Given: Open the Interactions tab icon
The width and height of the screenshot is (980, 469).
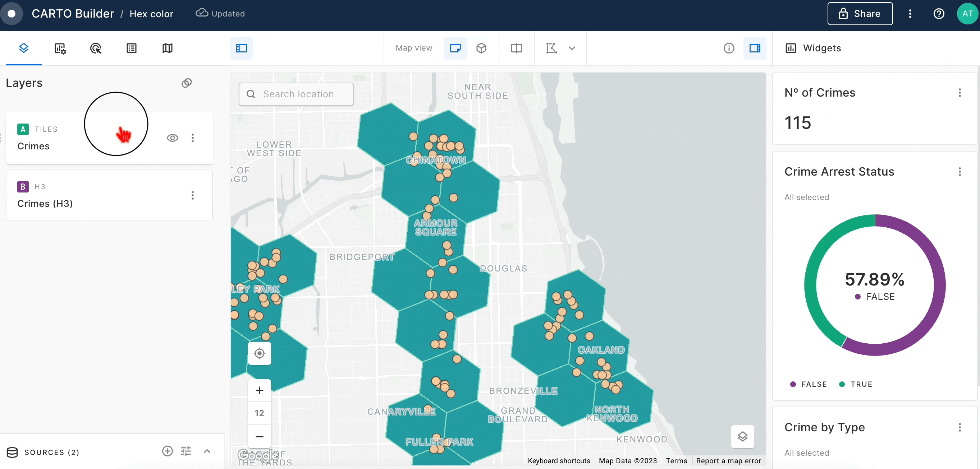Looking at the screenshot, I should tap(96, 48).
